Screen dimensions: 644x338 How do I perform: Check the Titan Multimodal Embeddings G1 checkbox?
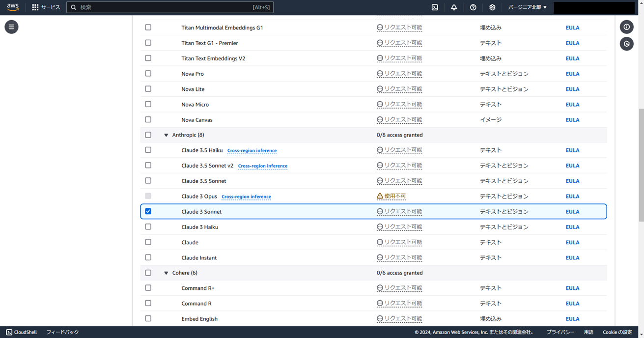coord(148,28)
